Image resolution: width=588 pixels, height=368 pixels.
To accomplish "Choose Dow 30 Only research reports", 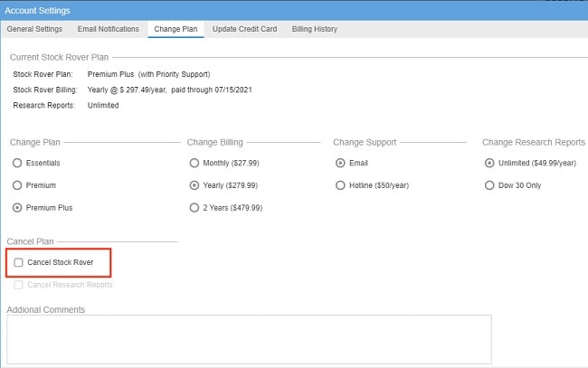I will pos(489,185).
